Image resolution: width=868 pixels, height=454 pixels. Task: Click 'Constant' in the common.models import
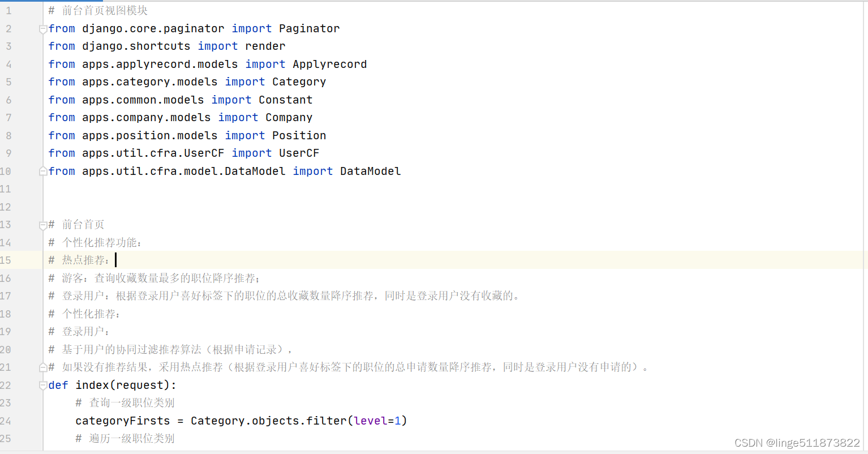coord(286,100)
